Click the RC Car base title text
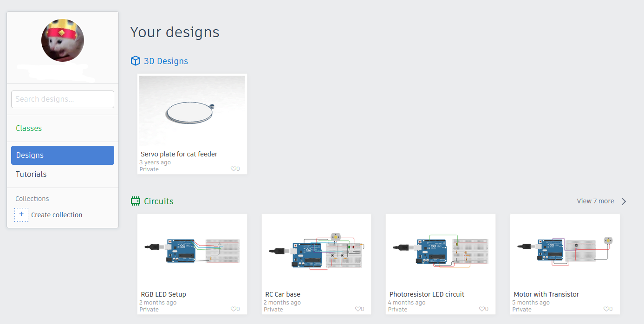Viewport: 644px width, 324px height. [283, 294]
